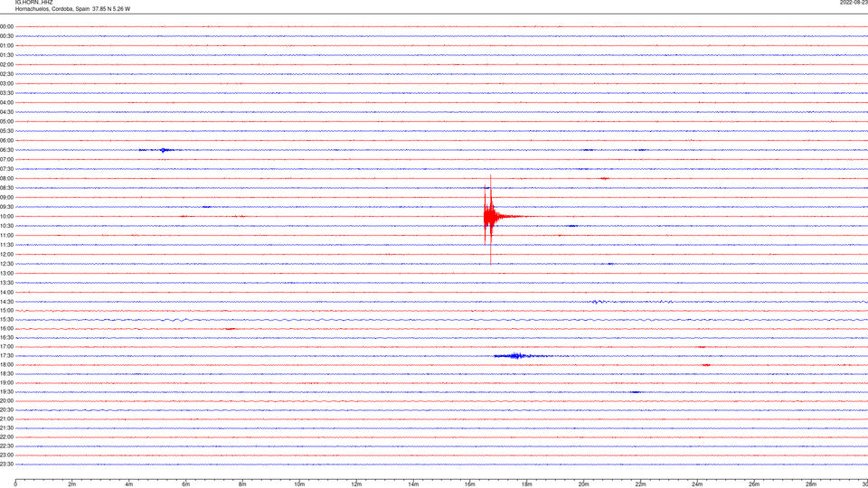Click the 2m axis tick label
Screen dimensions: 868x488
tap(72, 484)
